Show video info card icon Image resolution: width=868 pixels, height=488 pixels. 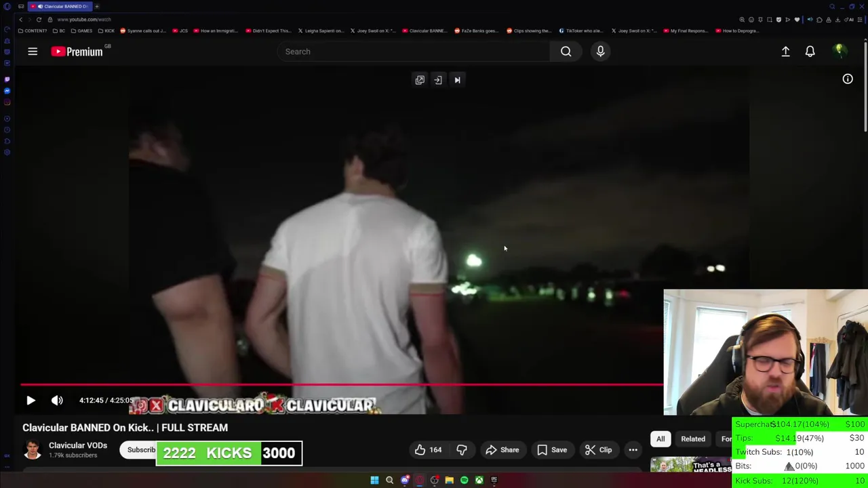[848, 79]
